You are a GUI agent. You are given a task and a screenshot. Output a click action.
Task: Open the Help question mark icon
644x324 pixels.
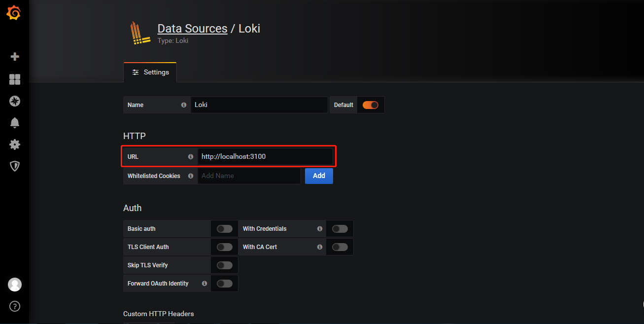click(x=15, y=306)
